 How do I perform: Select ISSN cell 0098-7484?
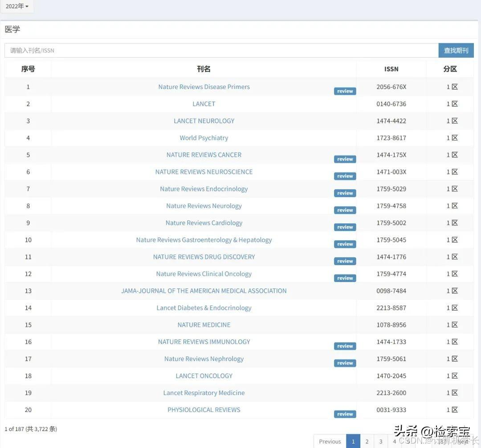(x=391, y=291)
